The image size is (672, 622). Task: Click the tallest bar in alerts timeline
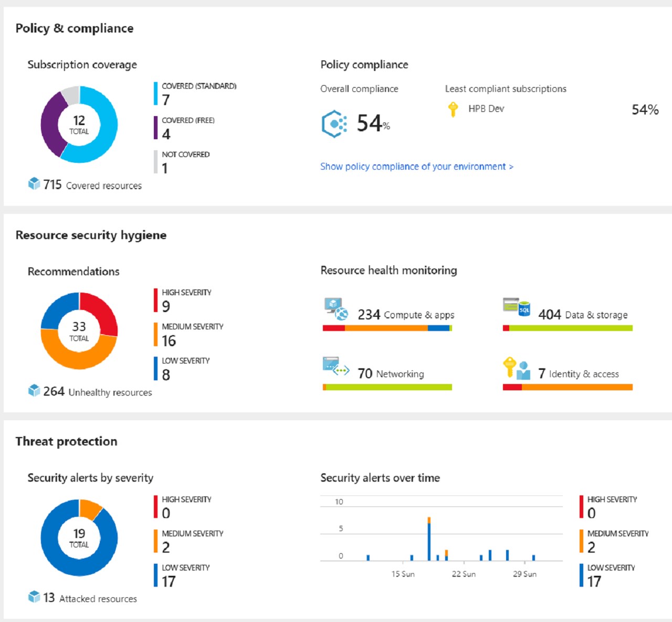[x=429, y=540]
